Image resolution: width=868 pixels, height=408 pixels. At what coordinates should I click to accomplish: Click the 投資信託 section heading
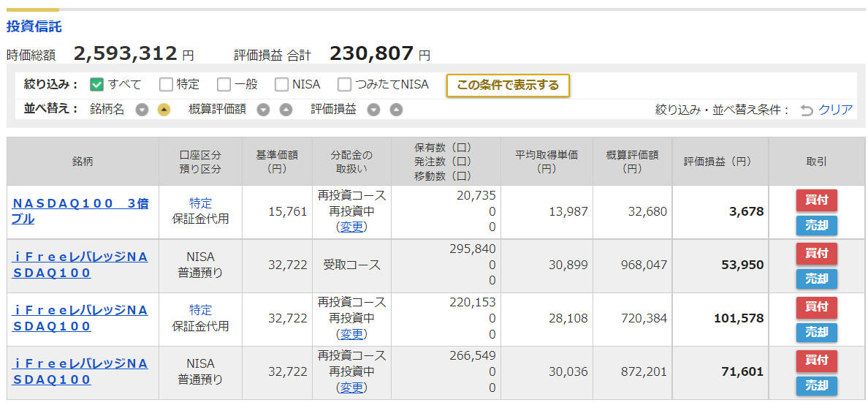pyautogui.click(x=34, y=26)
